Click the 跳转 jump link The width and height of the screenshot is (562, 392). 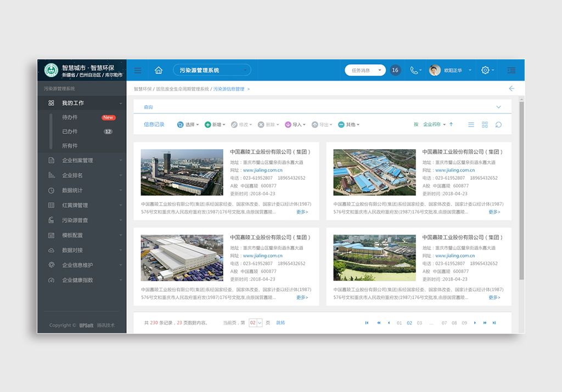pos(280,322)
